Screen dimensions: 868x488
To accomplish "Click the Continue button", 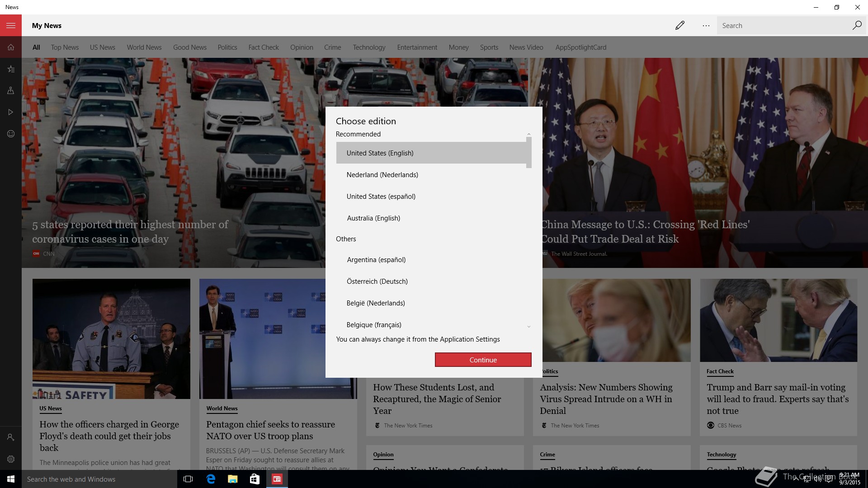I will (x=483, y=360).
